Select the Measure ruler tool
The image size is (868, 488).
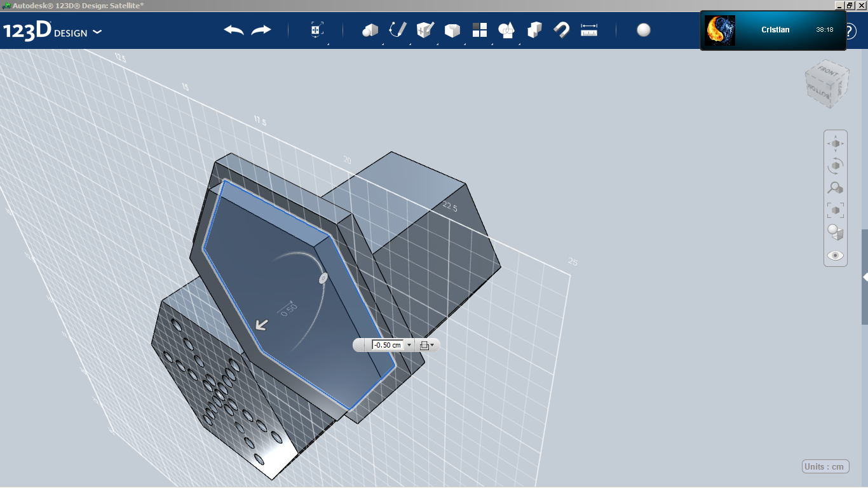[x=589, y=30]
